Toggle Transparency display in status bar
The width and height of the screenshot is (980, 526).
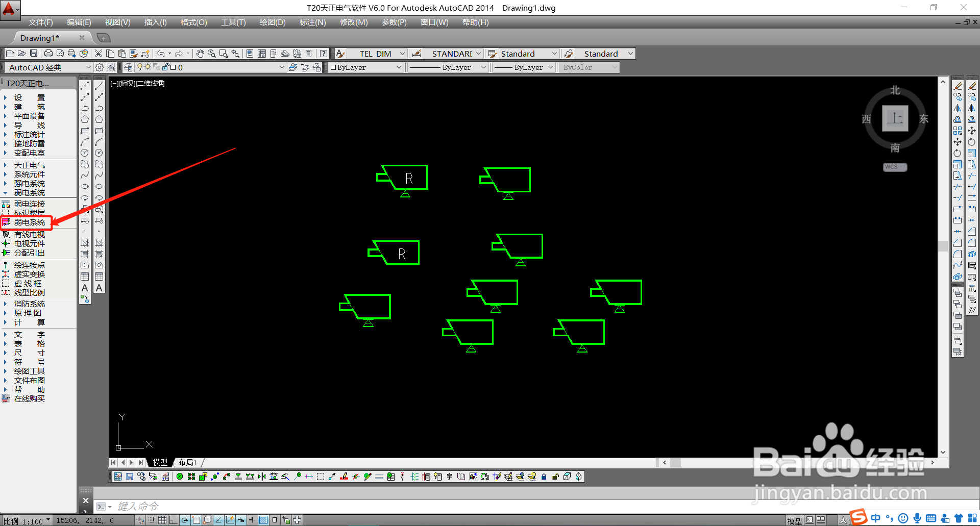[x=263, y=520]
